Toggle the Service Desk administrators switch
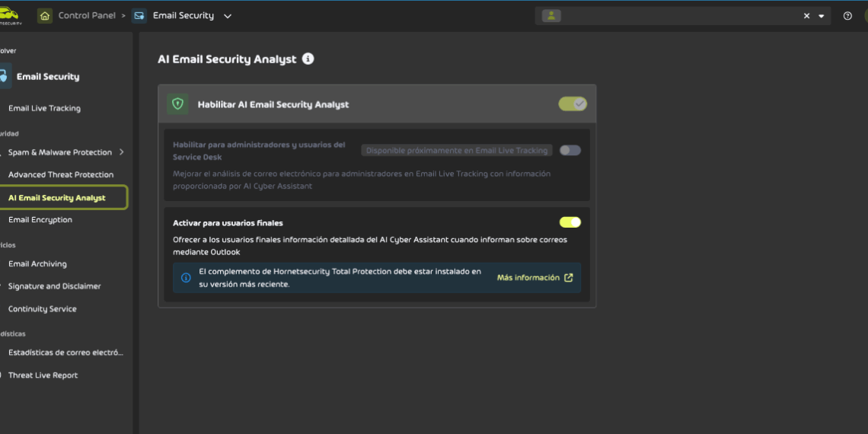 [x=570, y=151]
